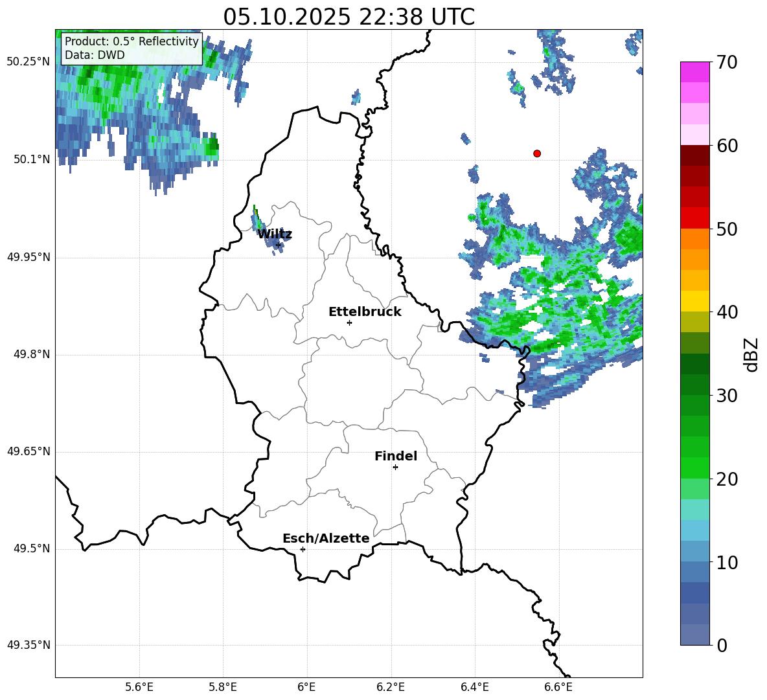Click the Findel location label
The width and height of the screenshot is (767, 700).
pyautogui.click(x=396, y=456)
